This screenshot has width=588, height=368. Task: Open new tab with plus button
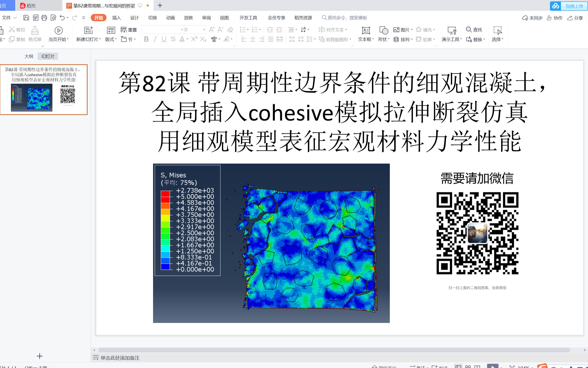click(x=160, y=5)
